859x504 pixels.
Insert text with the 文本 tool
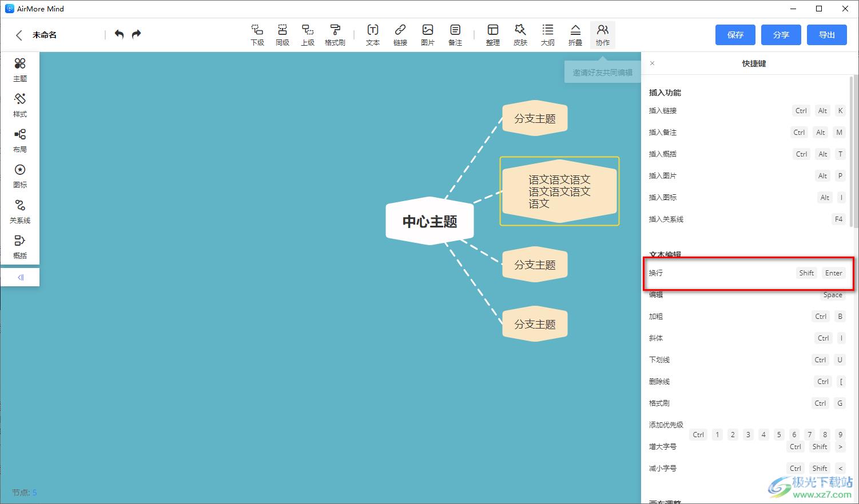pyautogui.click(x=373, y=35)
